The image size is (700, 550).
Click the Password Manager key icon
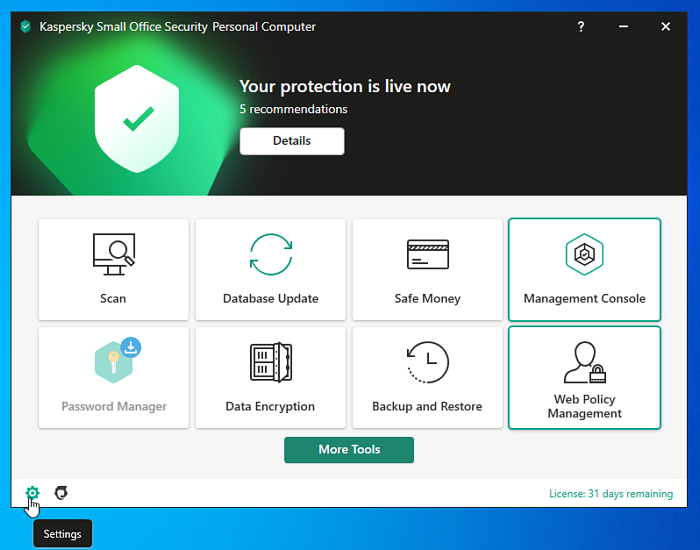point(114,362)
